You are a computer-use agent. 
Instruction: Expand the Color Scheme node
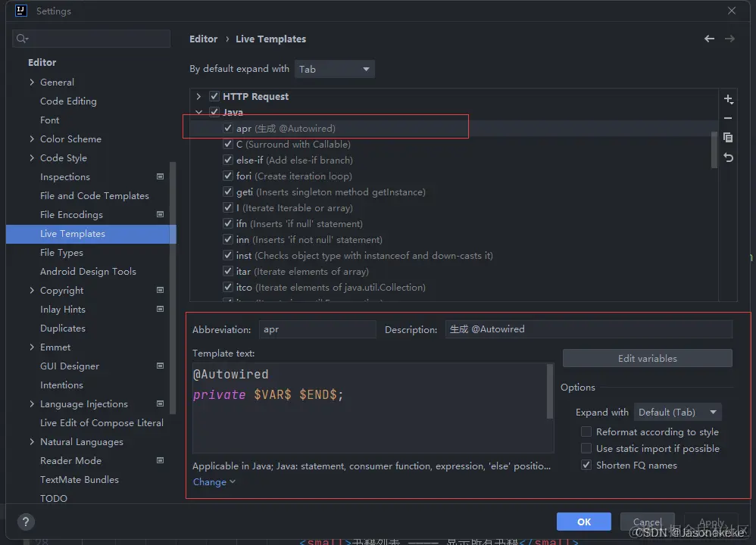(x=32, y=139)
